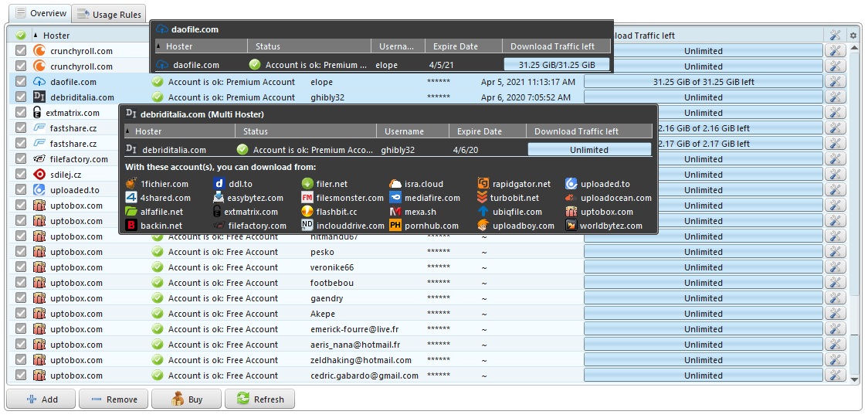Viewport: 868px width, 418px height.
Task: Click the 1fichier.com hoster icon
Action: pyautogui.click(x=131, y=184)
